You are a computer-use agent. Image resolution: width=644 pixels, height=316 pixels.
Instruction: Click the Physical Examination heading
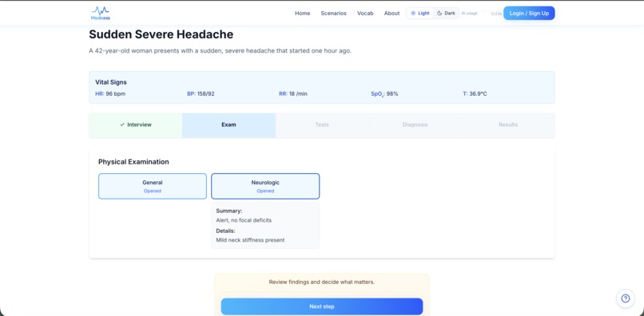coord(133,162)
